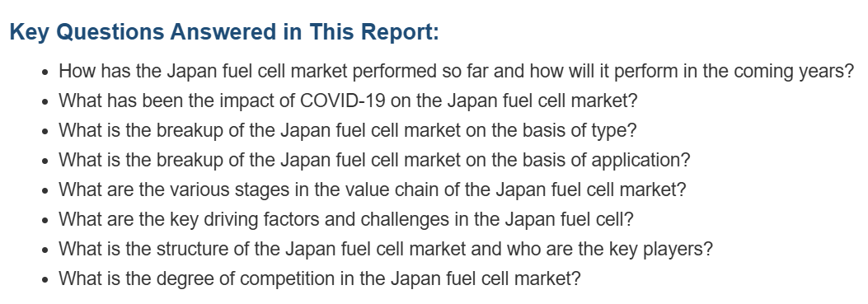Click the bullet point before the COVID-19 question
Screen dimensions: 868x304
click(46, 102)
